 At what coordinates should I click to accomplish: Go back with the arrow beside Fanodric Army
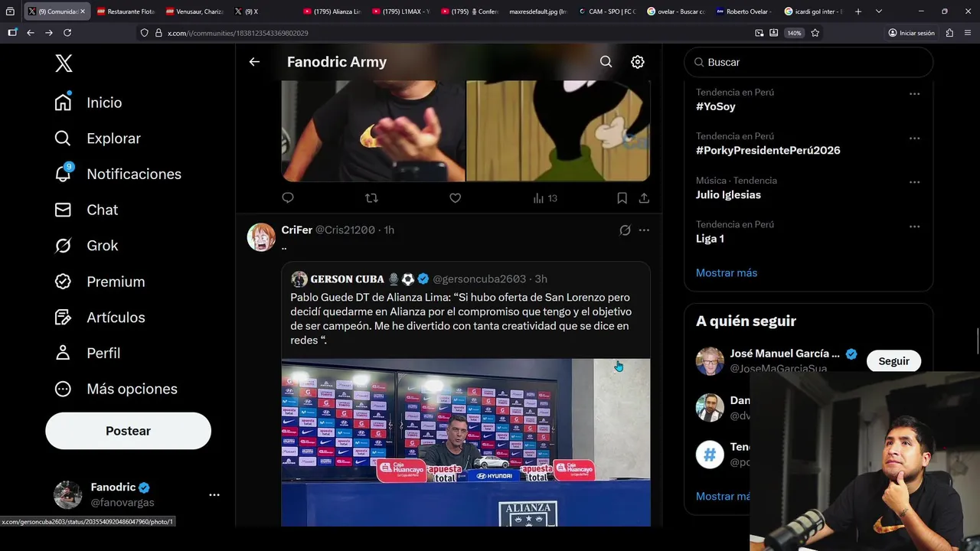tap(254, 62)
